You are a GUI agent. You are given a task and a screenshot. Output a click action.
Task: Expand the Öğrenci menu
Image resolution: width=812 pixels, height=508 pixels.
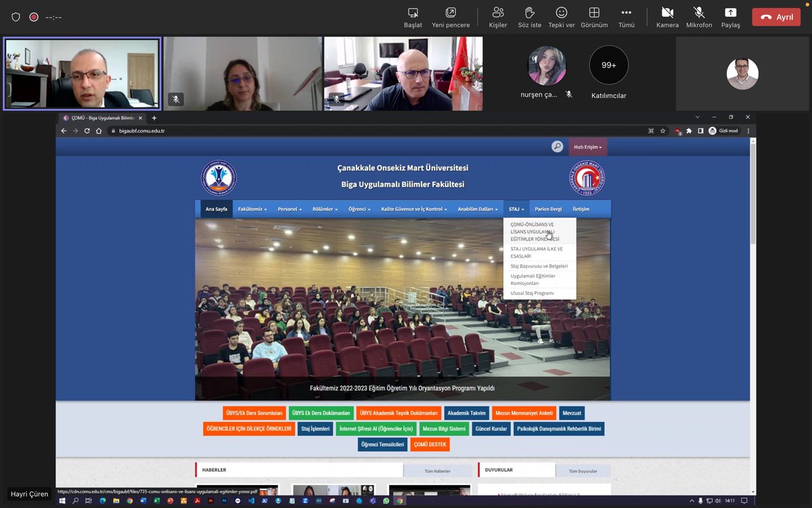click(x=359, y=209)
